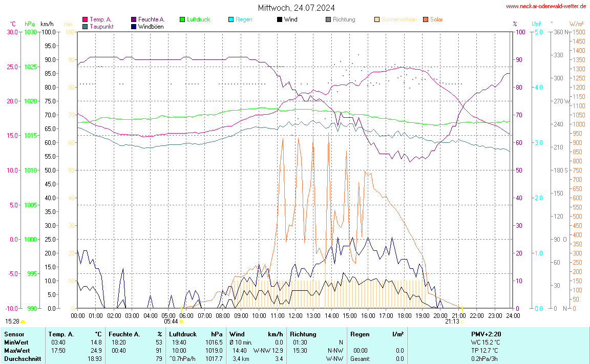The image size is (590, 364).
Task: Click the Sensor column header in table
Action: (14, 334)
